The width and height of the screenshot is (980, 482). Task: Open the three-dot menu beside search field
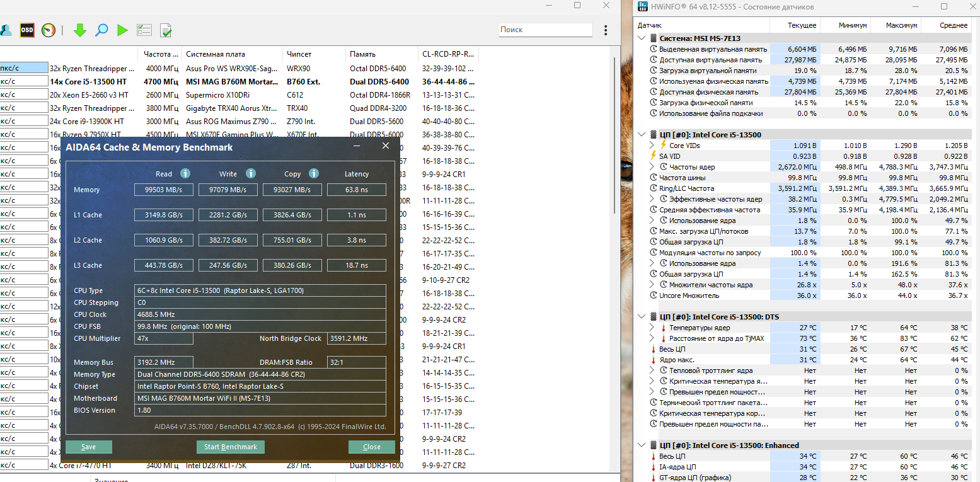point(606,30)
